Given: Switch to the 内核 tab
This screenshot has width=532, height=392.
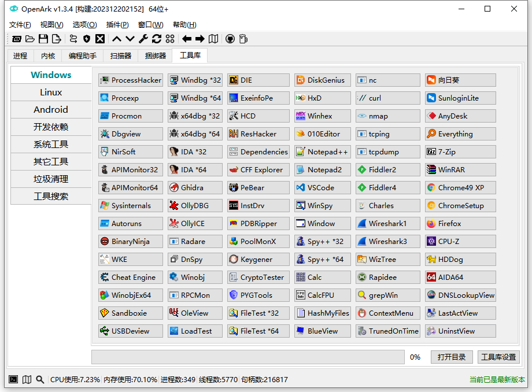Looking at the screenshot, I should click(x=48, y=56).
